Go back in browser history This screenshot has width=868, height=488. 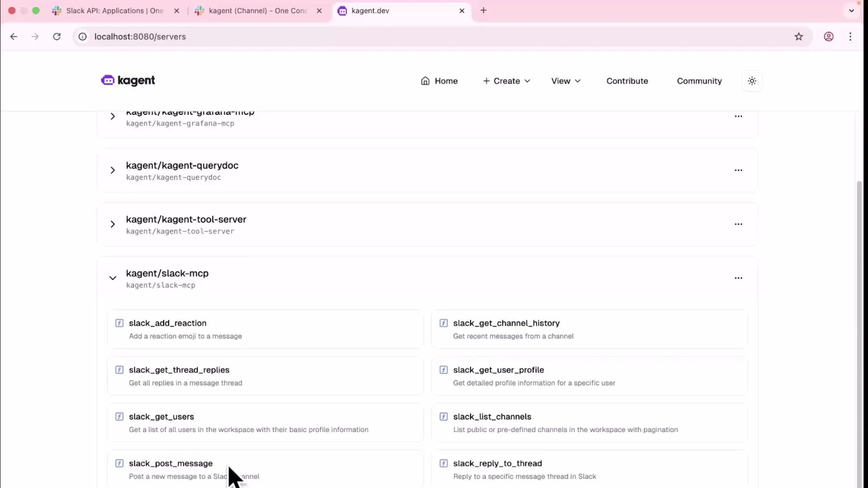click(14, 37)
